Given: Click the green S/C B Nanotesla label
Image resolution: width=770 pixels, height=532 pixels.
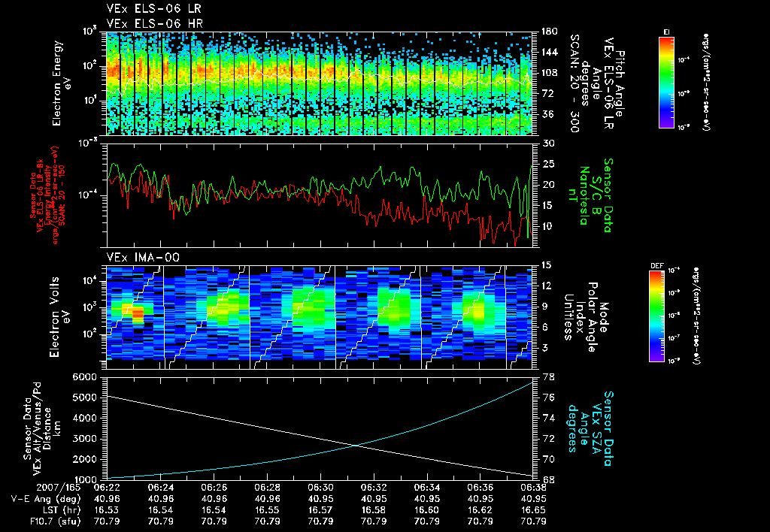Looking at the screenshot, I should 596,195.
